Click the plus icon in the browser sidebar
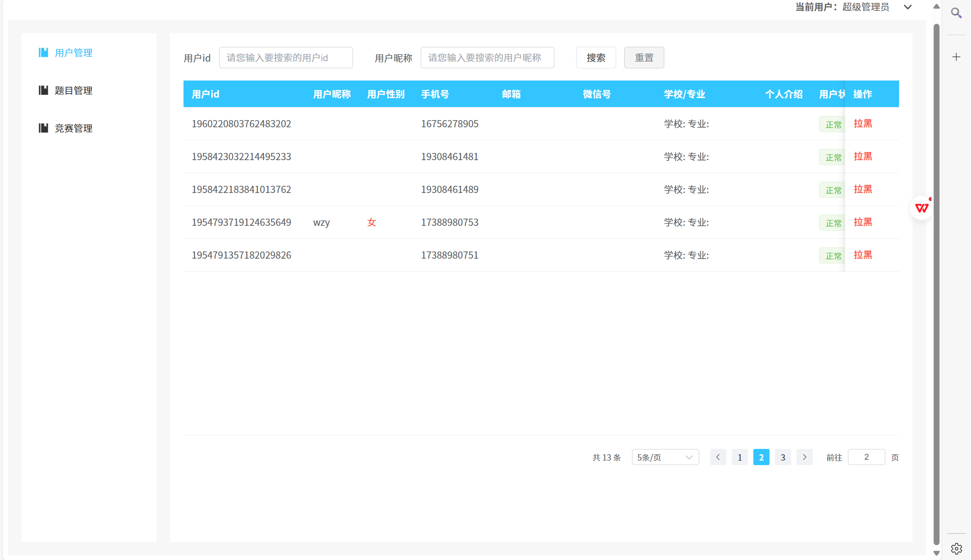Viewport: 971px width, 560px height. click(956, 57)
